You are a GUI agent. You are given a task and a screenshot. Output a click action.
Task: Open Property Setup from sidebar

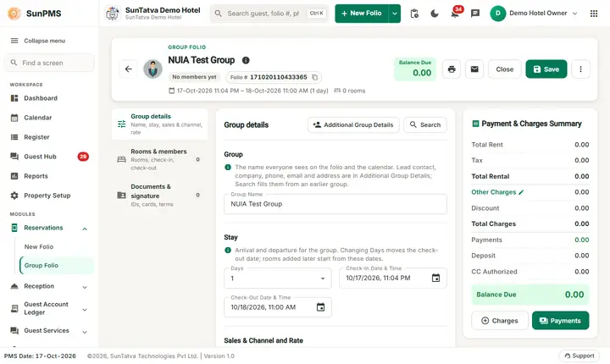pyautogui.click(x=49, y=196)
